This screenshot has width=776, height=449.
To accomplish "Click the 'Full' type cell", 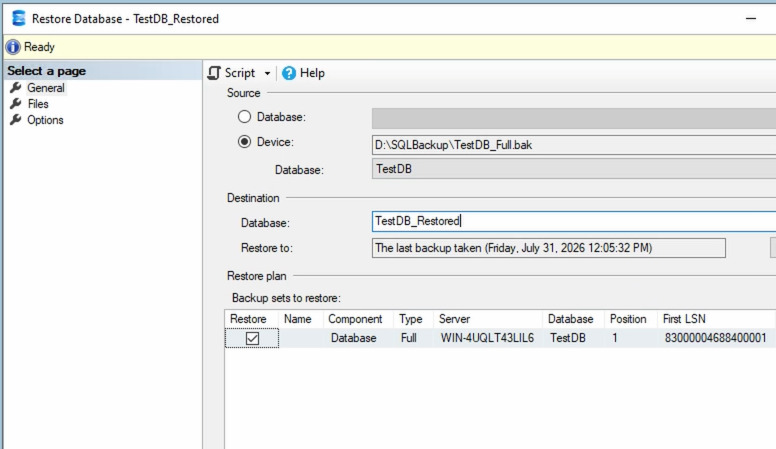I will pos(409,338).
